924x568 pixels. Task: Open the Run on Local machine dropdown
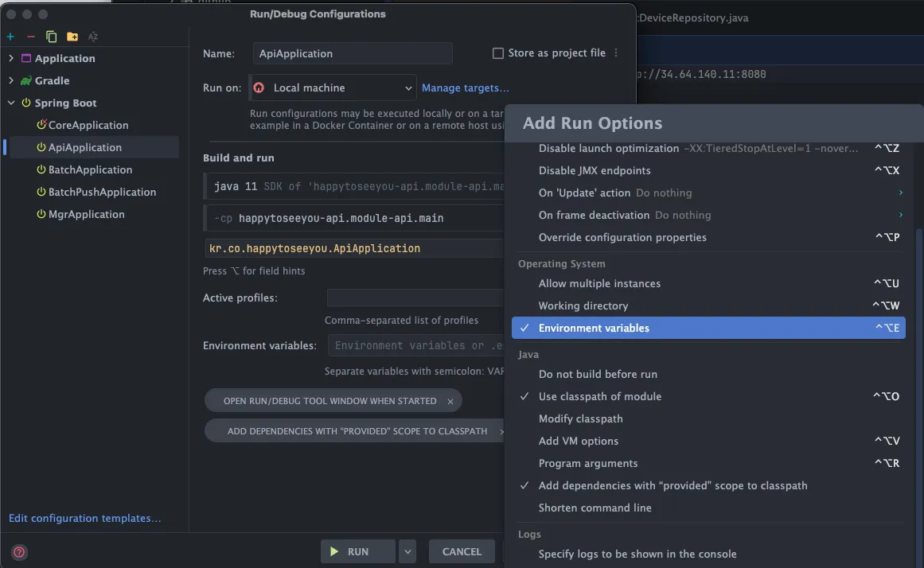pos(333,88)
